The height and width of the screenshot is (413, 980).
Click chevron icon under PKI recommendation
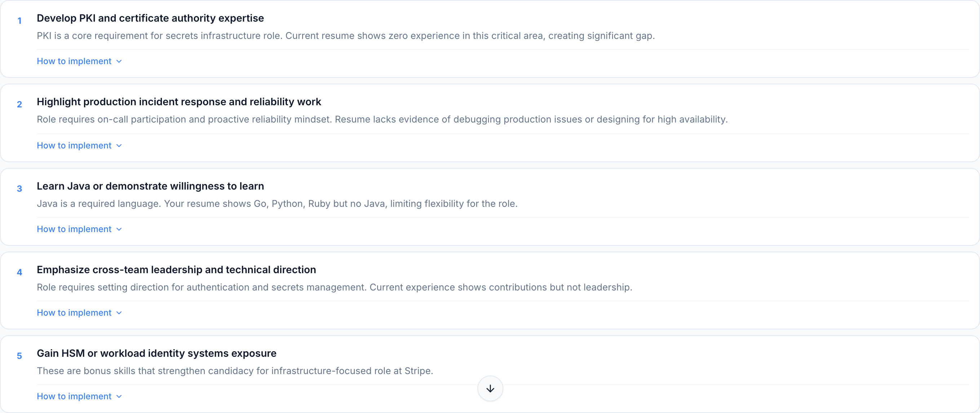[x=119, y=62]
